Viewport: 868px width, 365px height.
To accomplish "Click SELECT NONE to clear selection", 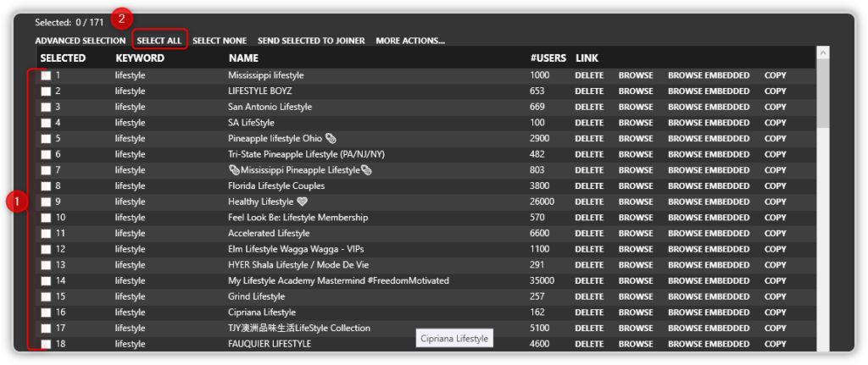I will pos(220,41).
